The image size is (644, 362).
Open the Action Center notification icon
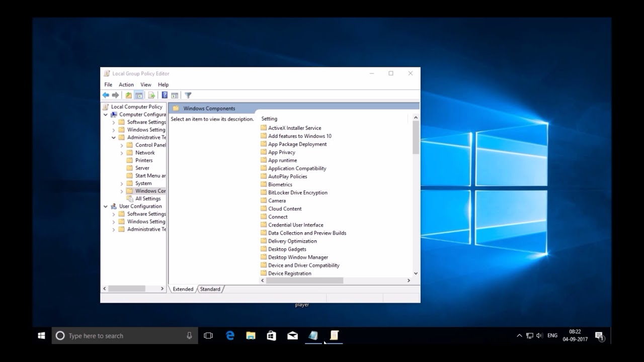tap(599, 335)
